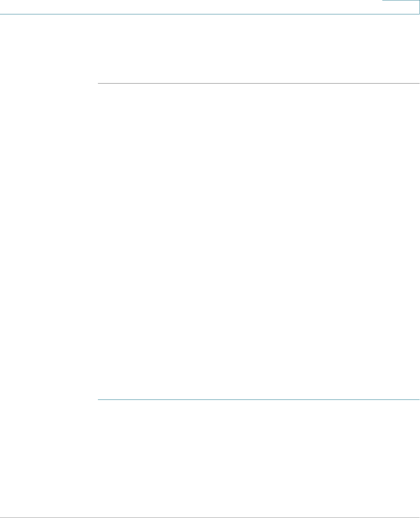Click the header line's left end
The width and height of the screenshot is (420, 518).
(2, 14)
